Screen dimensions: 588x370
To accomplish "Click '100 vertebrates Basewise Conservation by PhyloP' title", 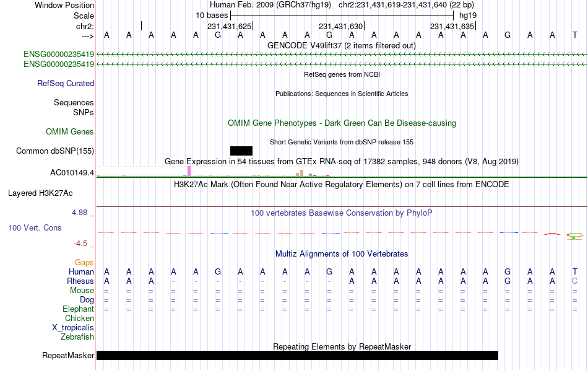I will tap(342, 213).
